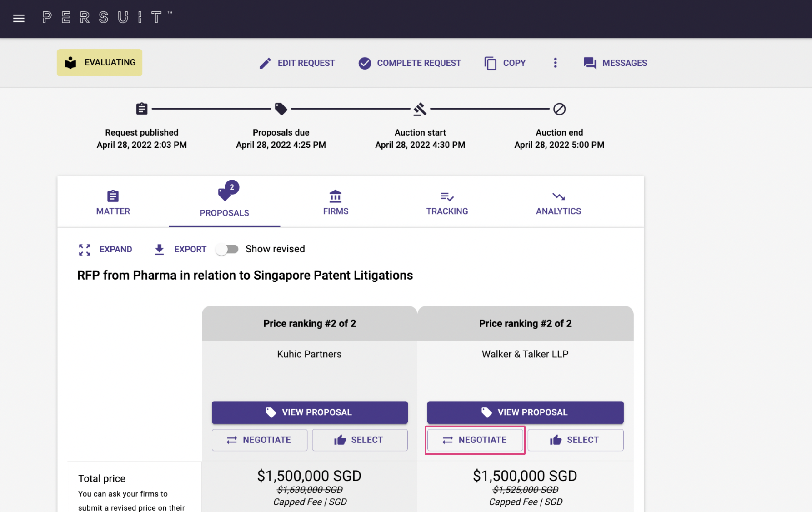Click the Edit Request pencil icon
Viewport: 812px width, 512px height.
(265, 63)
